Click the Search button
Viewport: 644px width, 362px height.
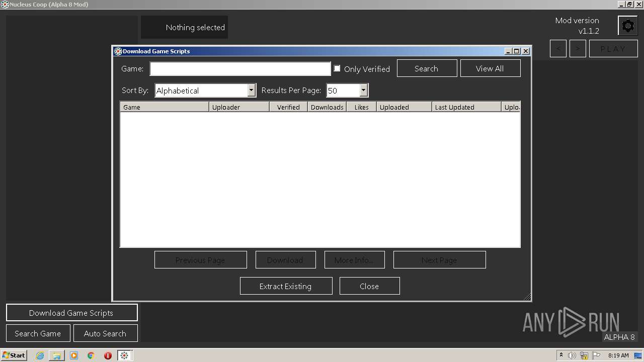427,68
